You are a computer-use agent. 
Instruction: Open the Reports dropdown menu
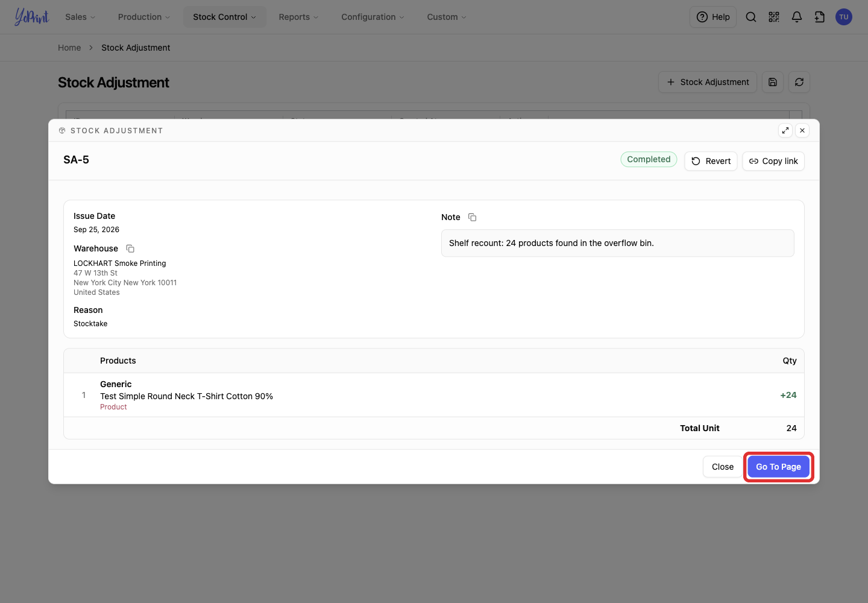click(298, 17)
